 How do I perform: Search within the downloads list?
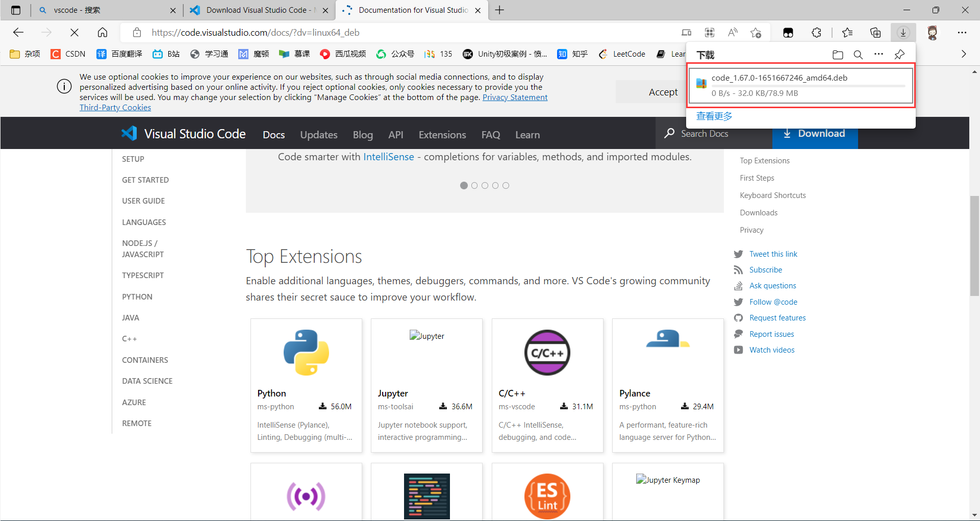coord(858,55)
